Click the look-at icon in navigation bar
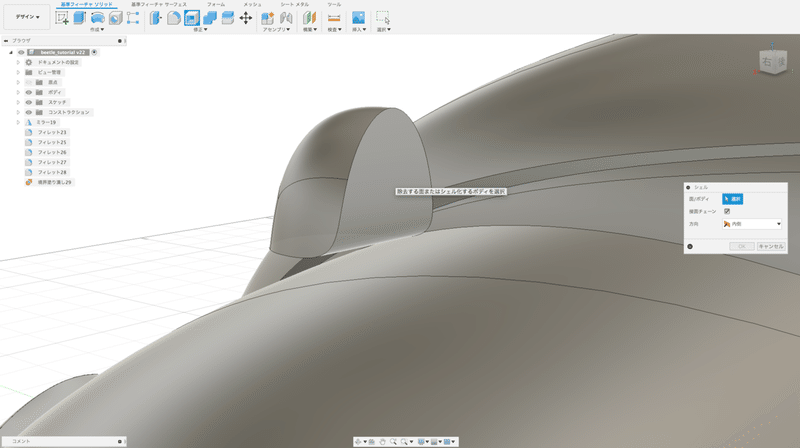The image size is (800, 448). pos(372,441)
